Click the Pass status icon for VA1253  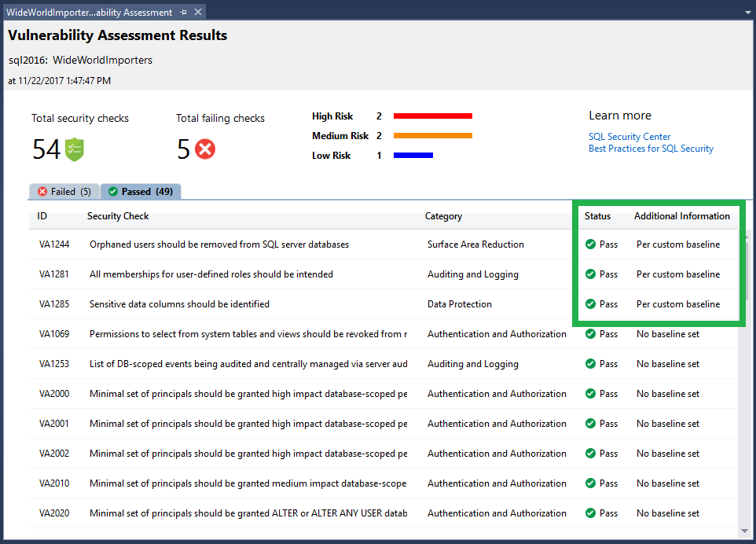point(592,364)
